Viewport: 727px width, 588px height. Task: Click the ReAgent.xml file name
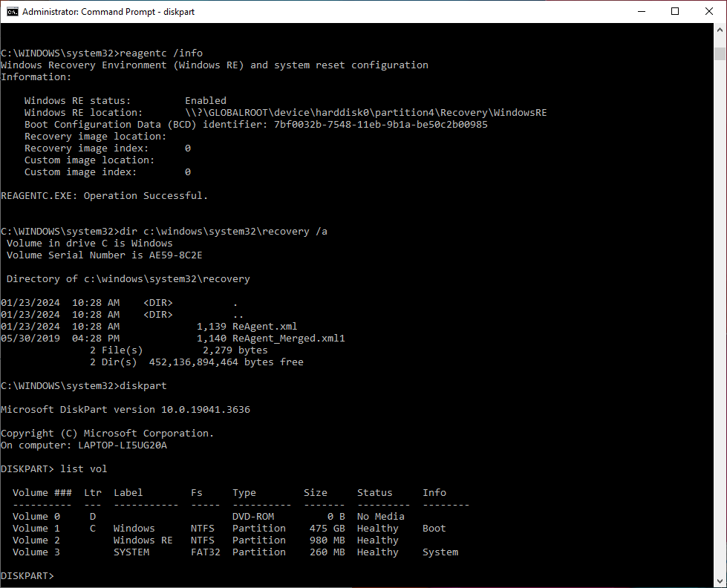[265, 327]
